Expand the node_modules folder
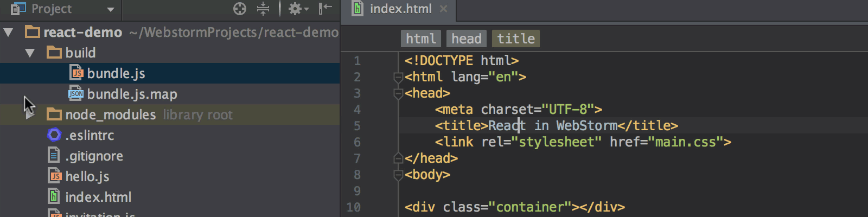 click(x=30, y=114)
